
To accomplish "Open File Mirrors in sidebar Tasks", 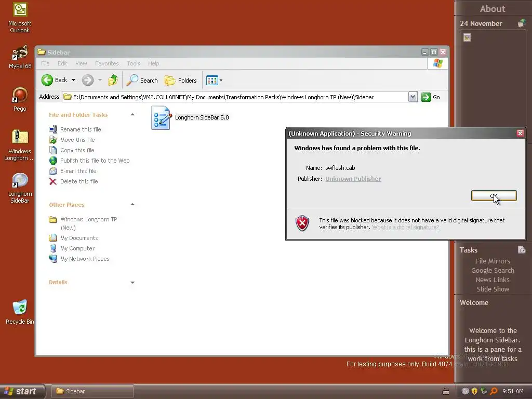I will (493, 261).
